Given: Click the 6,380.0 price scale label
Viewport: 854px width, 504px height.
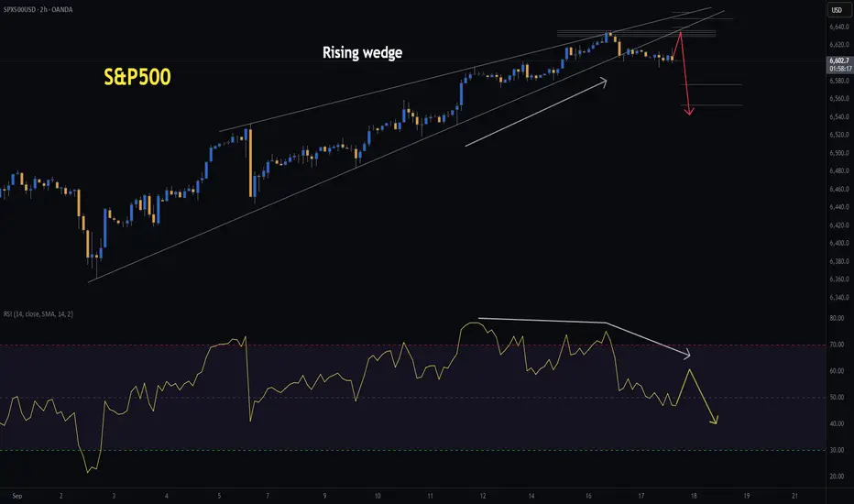Looking at the screenshot, I should pos(839,261).
